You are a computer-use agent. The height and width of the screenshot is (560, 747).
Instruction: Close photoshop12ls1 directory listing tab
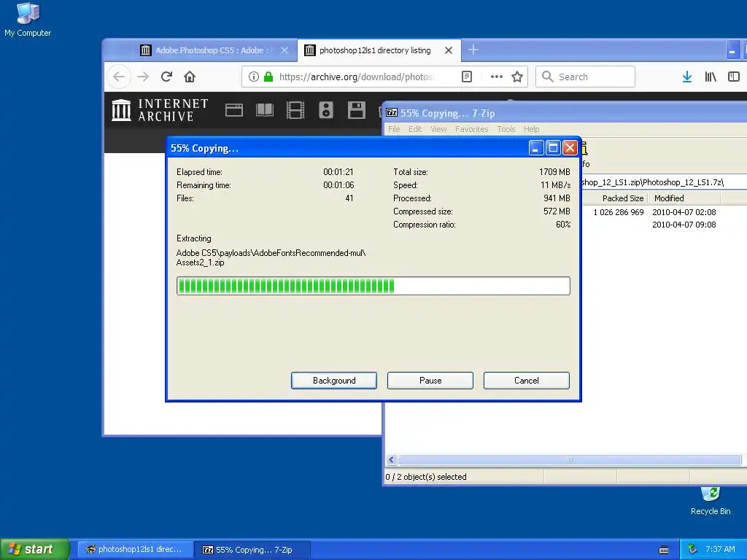(x=449, y=50)
